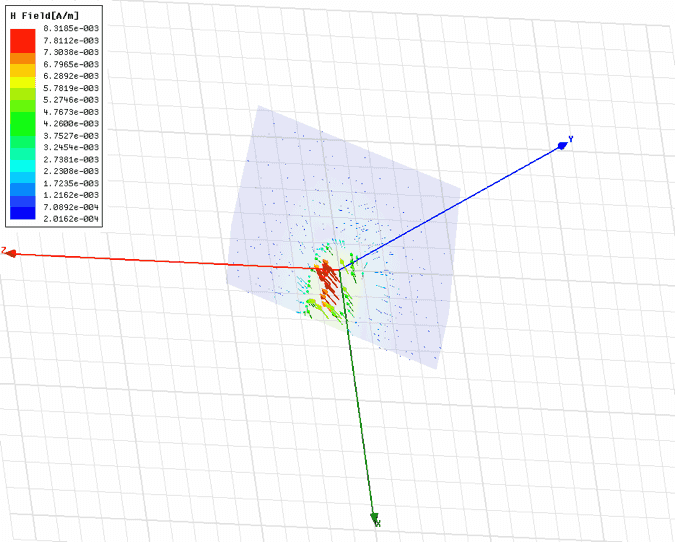675x542 pixels.
Task: Click the "H Field[A/m]" legend title
Action: [x=44, y=16]
